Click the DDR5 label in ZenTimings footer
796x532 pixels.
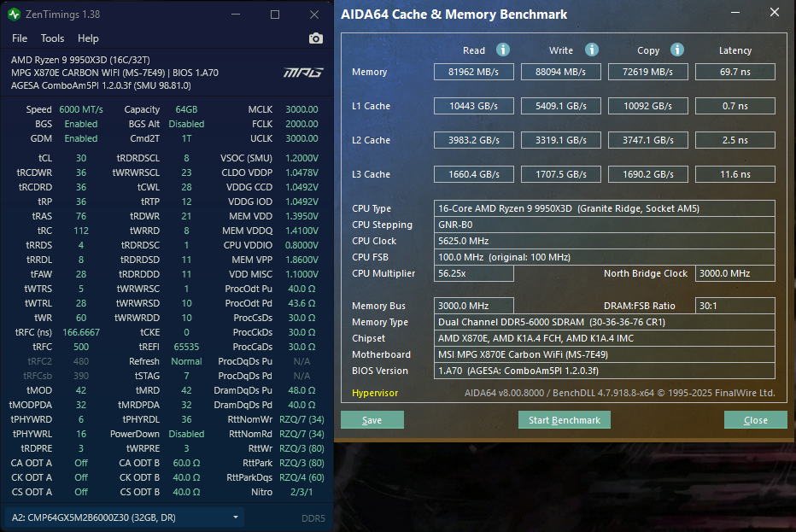coord(313,518)
